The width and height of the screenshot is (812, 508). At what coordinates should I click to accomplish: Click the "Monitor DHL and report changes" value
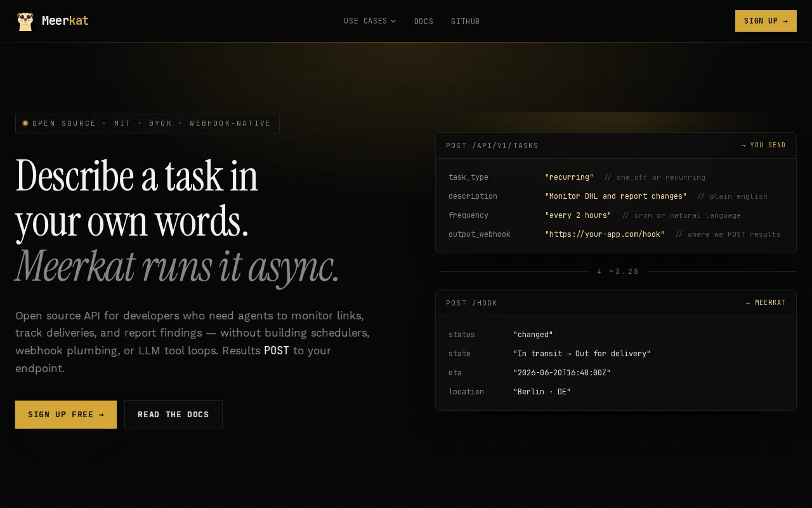(x=616, y=196)
